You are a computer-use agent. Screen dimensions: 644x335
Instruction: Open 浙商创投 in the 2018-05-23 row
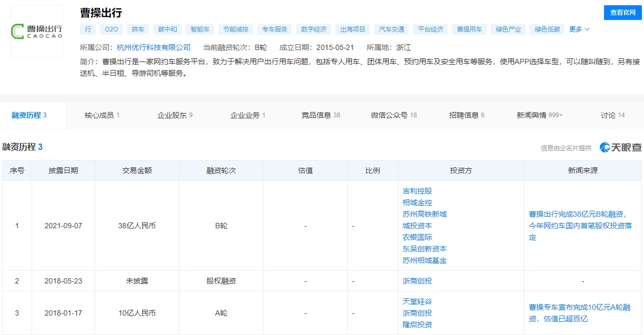tap(417, 281)
